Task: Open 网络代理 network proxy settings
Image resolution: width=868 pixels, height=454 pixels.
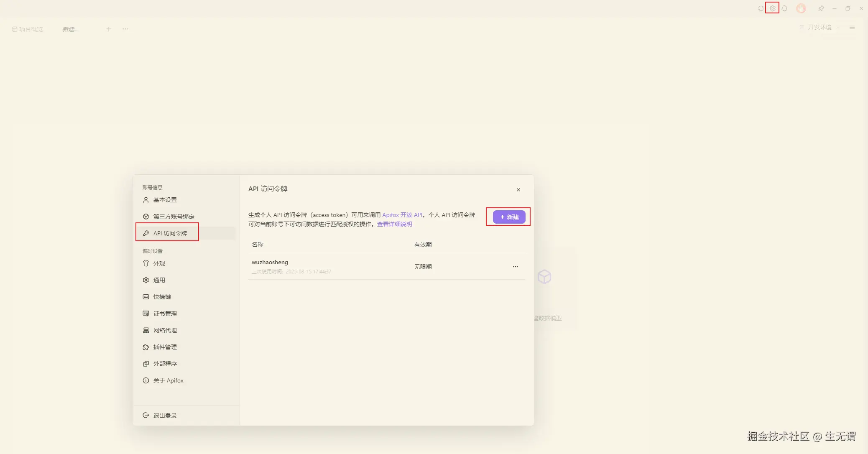Action: pos(165,330)
